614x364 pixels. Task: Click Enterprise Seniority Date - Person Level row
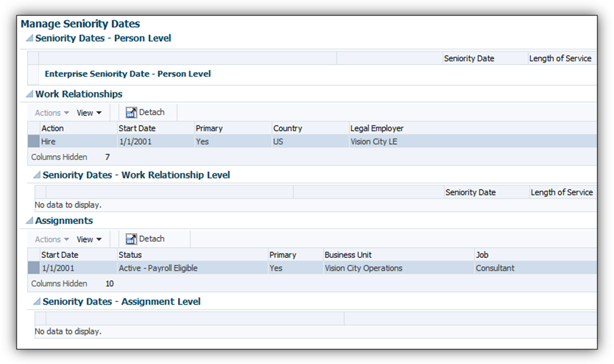pyautogui.click(x=128, y=74)
